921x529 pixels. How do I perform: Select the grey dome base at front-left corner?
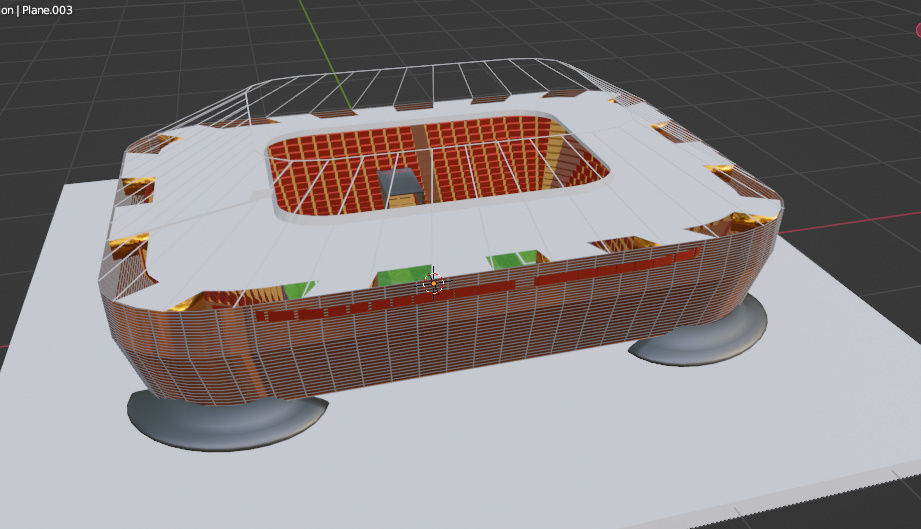pyautogui.click(x=226, y=422)
